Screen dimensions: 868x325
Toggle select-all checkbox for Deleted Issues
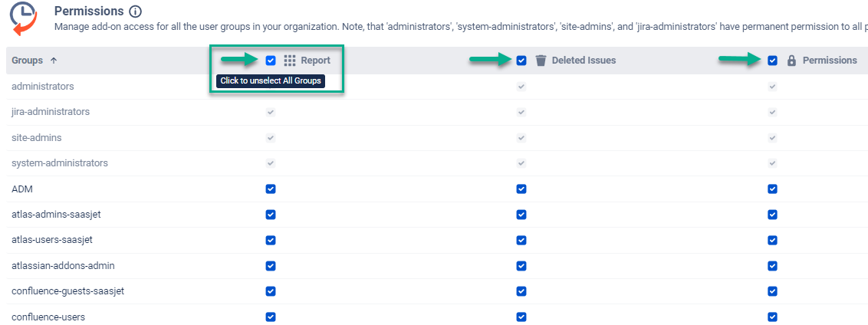tap(521, 61)
